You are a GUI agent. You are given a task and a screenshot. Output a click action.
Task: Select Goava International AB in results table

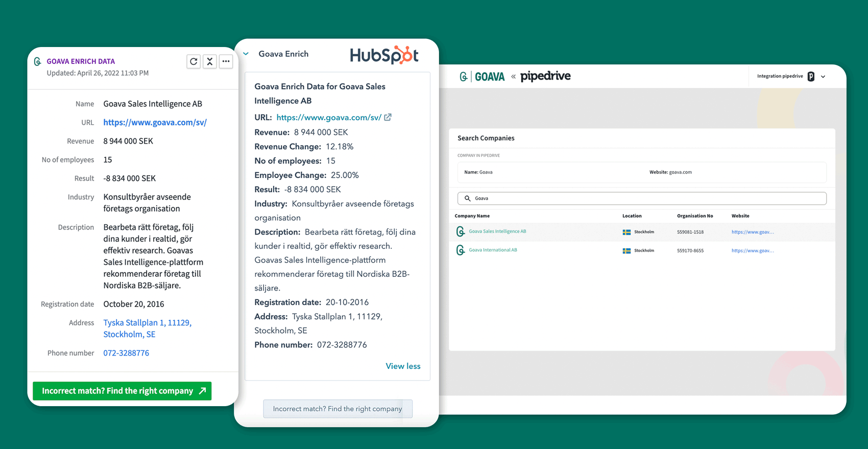493,250
